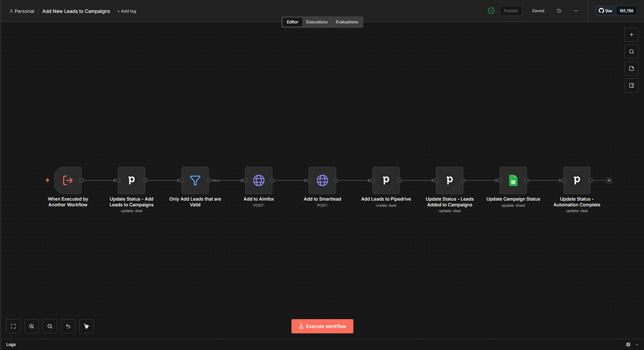Toggle the side panel button
The width and height of the screenshot is (644, 350).
[631, 85]
